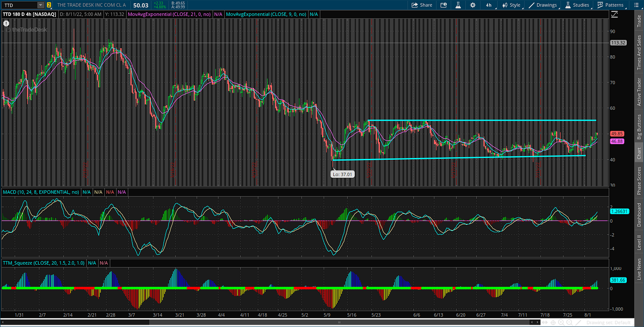Click the TTD symbol entry field
This screenshot has height=327, width=644.
tap(19, 5)
